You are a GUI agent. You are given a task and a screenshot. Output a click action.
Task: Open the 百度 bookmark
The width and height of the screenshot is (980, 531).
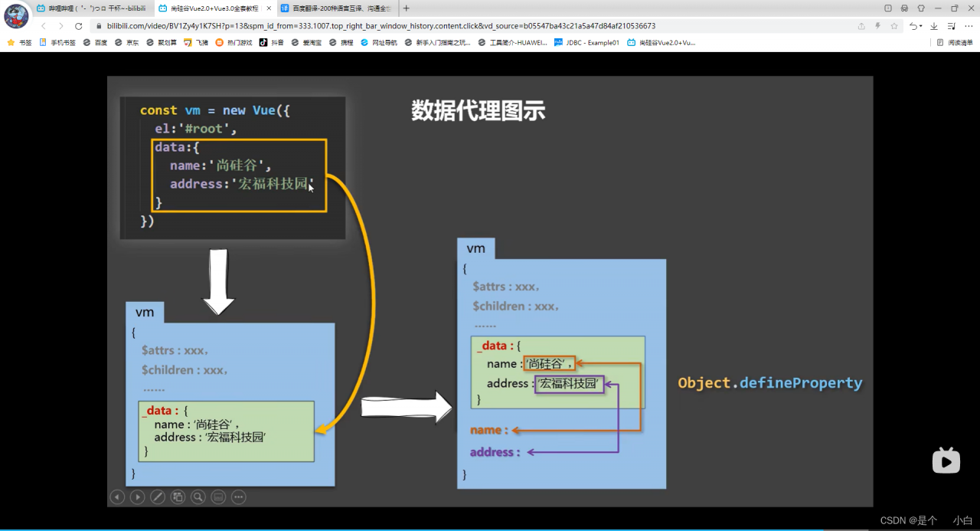[95, 43]
